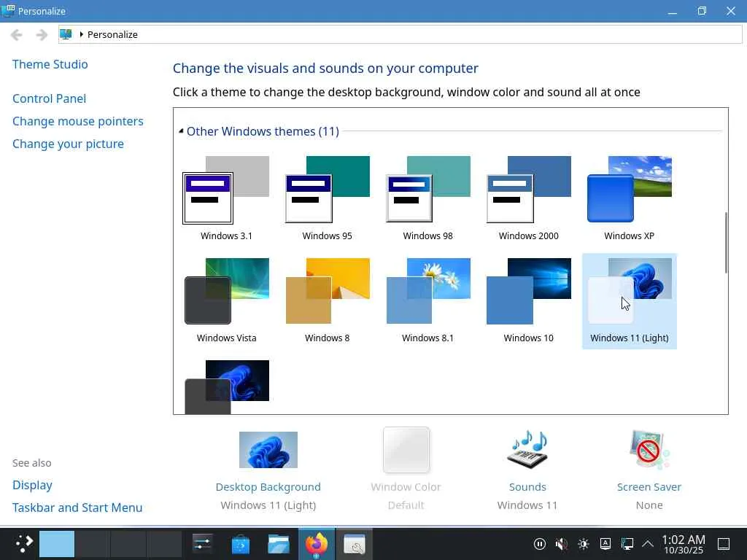Open the file manager from taskbar
The width and height of the screenshot is (747, 560).
pos(279,544)
